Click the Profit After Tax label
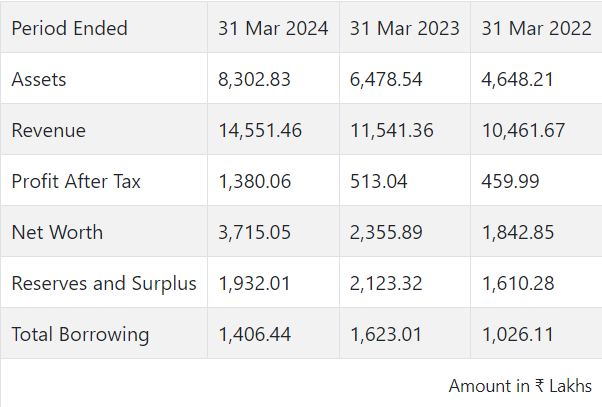Screen dimensions: 602x407 click(76, 181)
